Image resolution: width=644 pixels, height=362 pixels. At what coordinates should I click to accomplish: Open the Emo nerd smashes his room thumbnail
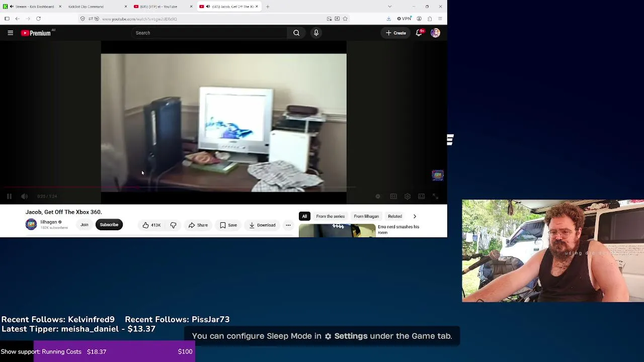click(337, 230)
